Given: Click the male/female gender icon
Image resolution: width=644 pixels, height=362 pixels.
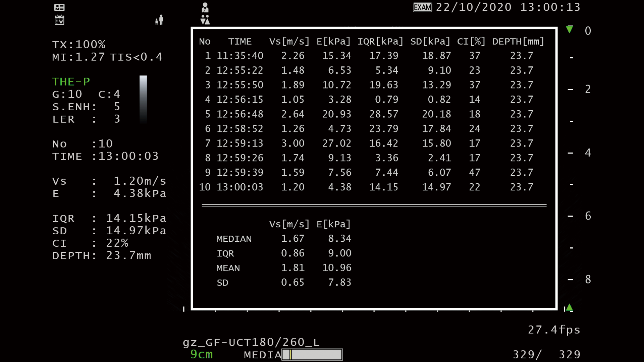Looking at the screenshot, I should 205,20.
